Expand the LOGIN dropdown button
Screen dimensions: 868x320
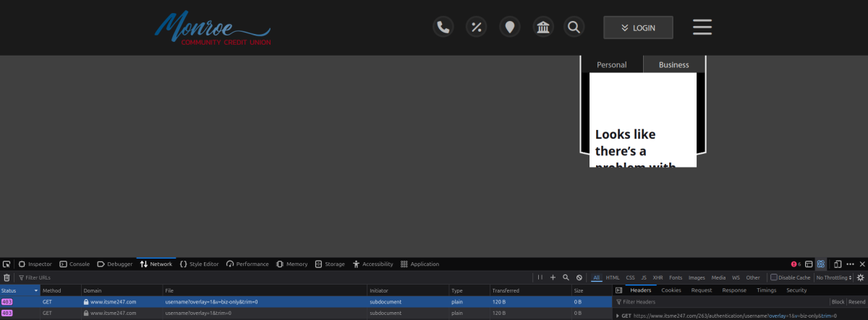tap(638, 27)
